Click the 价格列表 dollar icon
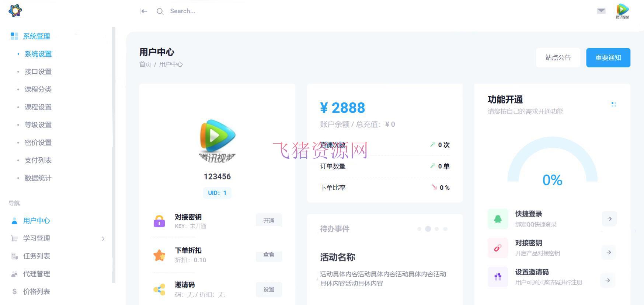This screenshot has width=644, height=305. tap(14, 291)
